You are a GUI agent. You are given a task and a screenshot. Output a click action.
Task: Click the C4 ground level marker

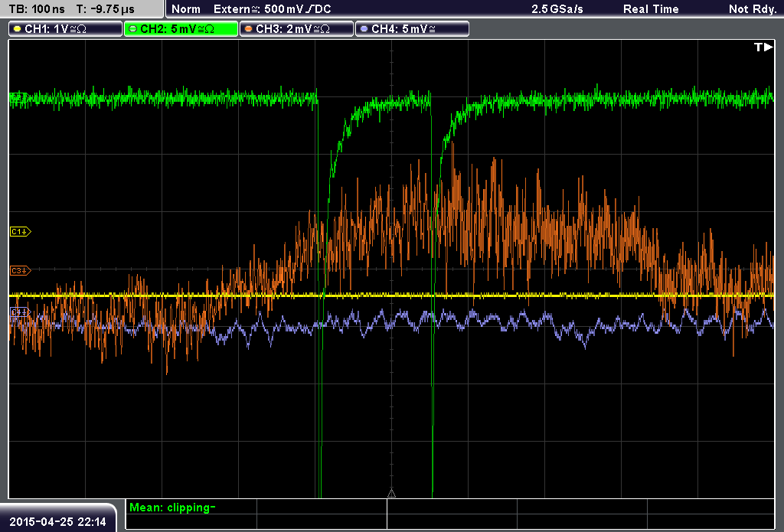[x=21, y=312]
